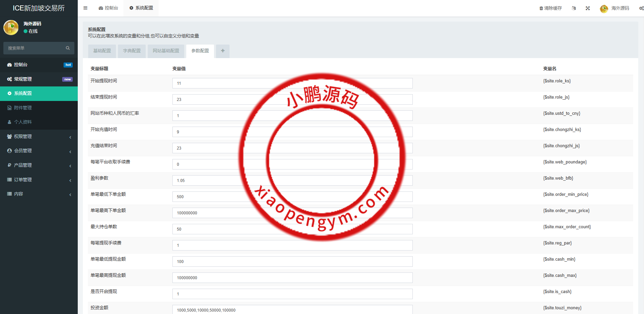
Task: Open the 控制台 tab in top bar
Action: click(x=109, y=8)
